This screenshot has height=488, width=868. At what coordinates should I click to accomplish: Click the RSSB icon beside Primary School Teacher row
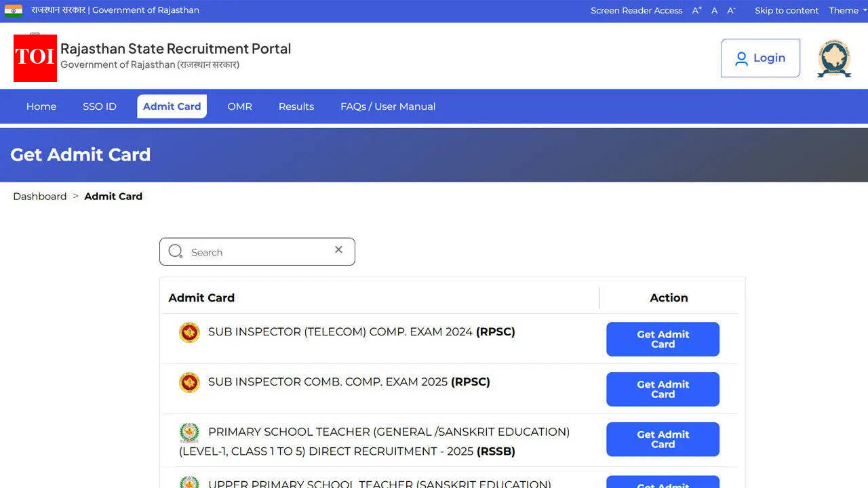(x=189, y=432)
